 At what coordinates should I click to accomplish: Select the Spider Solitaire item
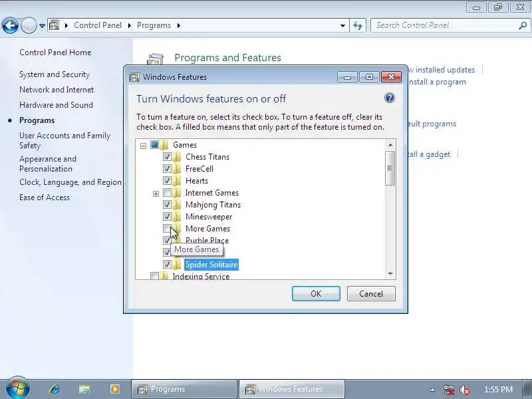pyautogui.click(x=211, y=264)
